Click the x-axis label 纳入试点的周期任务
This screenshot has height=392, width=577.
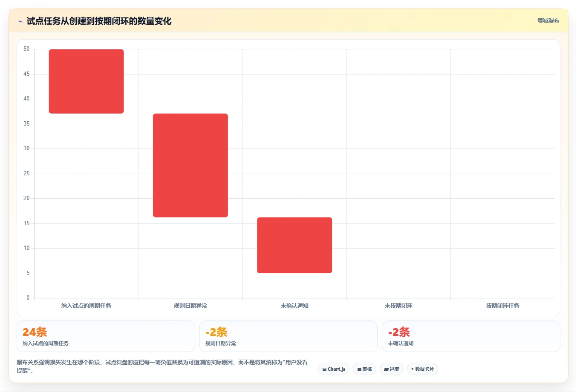pos(86,306)
